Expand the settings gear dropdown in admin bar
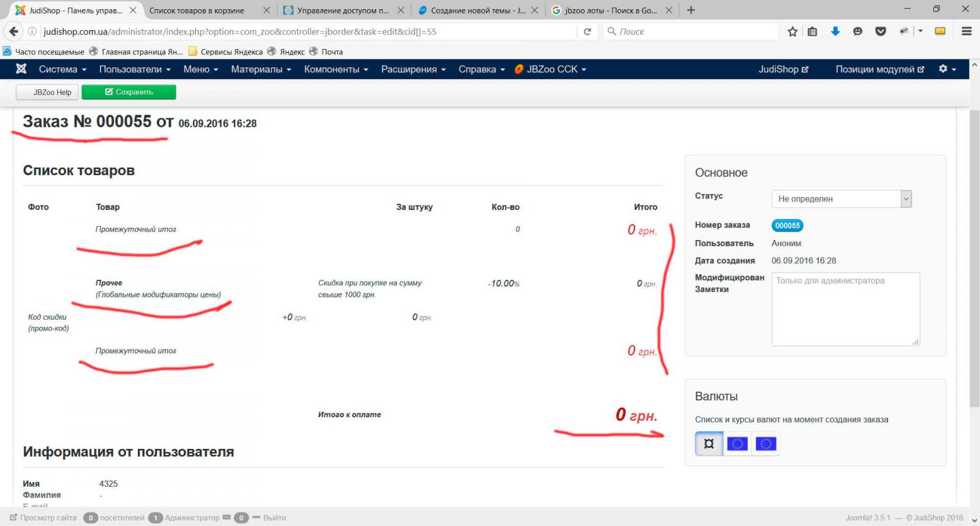This screenshot has width=980, height=526. pyautogui.click(x=947, y=69)
